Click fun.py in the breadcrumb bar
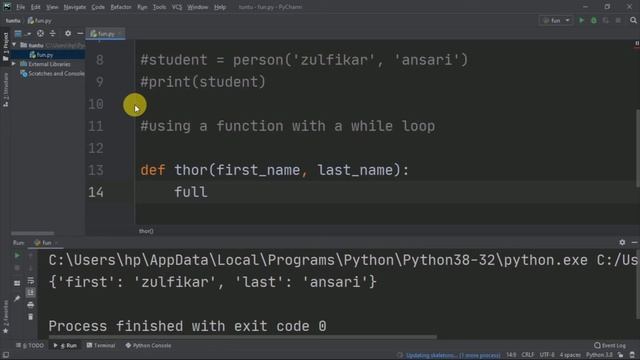This screenshot has height=360, width=640. [x=40, y=20]
